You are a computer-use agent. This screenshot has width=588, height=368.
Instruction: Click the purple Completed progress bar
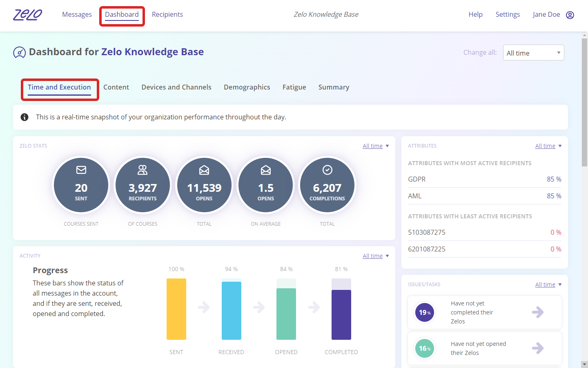pyautogui.click(x=341, y=315)
